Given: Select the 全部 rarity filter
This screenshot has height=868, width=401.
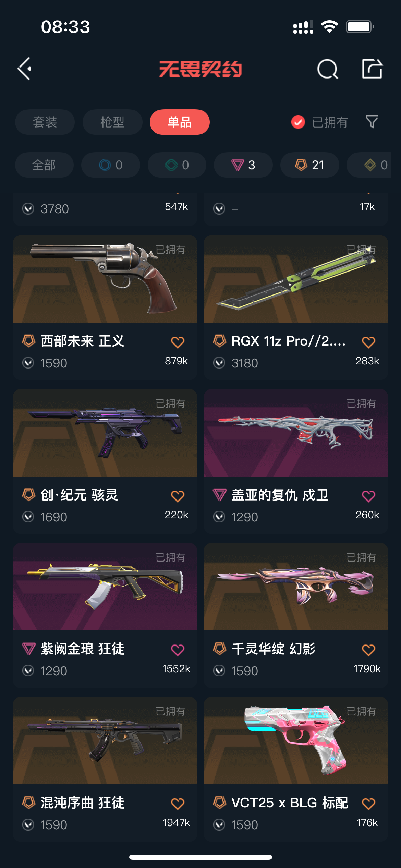Looking at the screenshot, I should pos(44,165).
